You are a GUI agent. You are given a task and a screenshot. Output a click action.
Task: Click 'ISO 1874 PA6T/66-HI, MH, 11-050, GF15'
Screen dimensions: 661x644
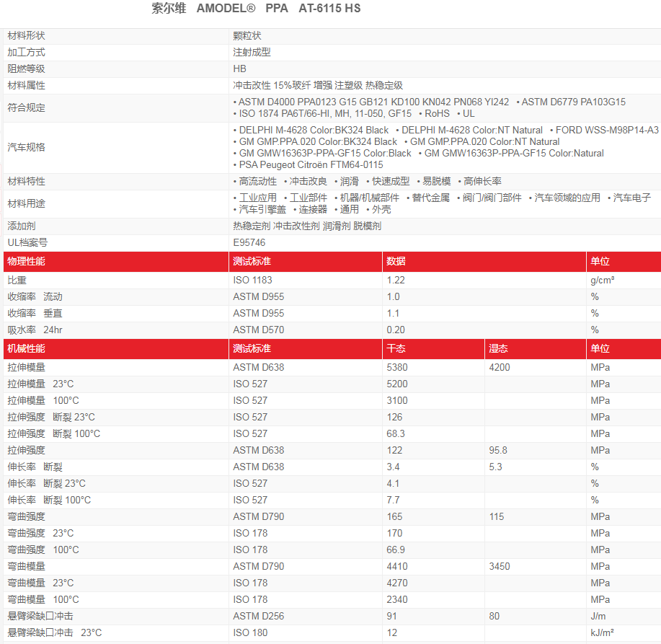point(325,114)
